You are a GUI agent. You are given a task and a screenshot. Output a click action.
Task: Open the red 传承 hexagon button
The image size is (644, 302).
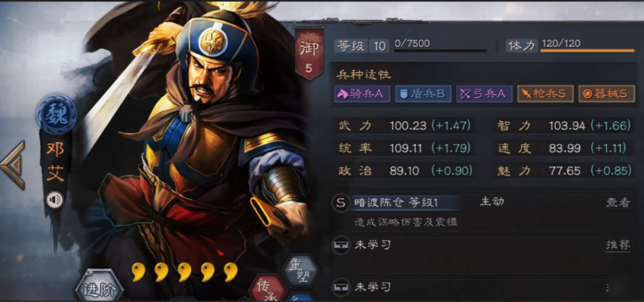pyautogui.click(x=269, y=289)
